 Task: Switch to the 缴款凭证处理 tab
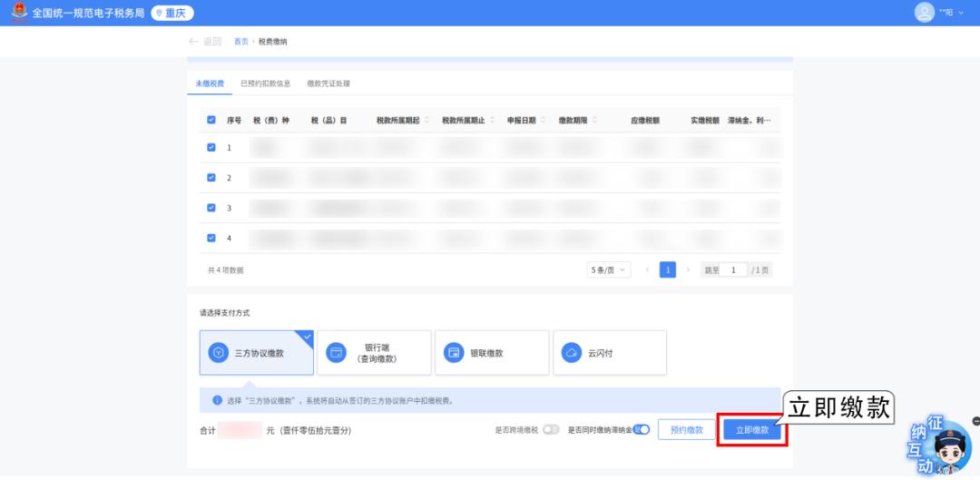click(328, 83)
